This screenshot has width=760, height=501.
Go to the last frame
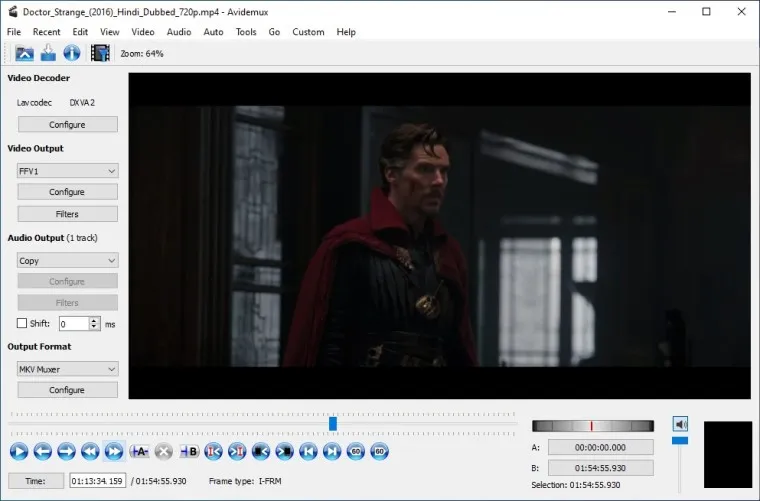pyautogui.click(x=332, y=452)
